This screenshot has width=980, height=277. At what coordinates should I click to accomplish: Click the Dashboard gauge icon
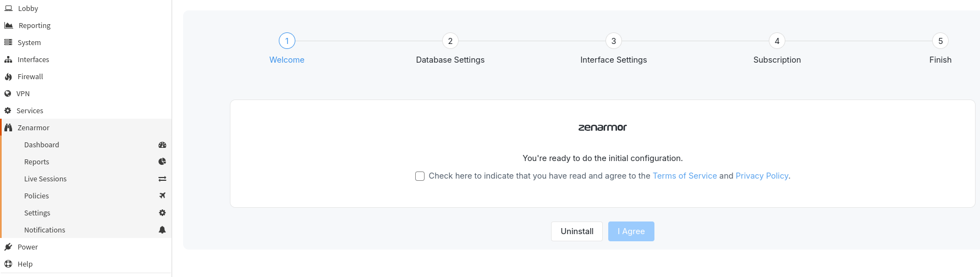[162, 145]
